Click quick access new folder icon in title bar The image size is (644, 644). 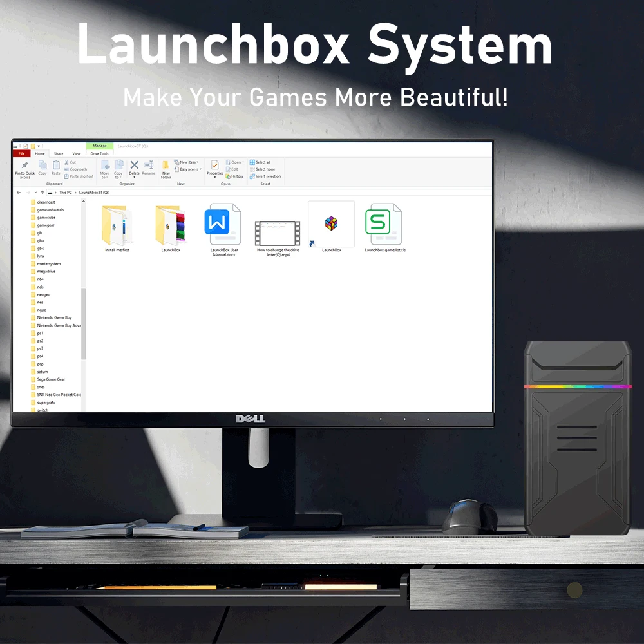coord(32,146)
